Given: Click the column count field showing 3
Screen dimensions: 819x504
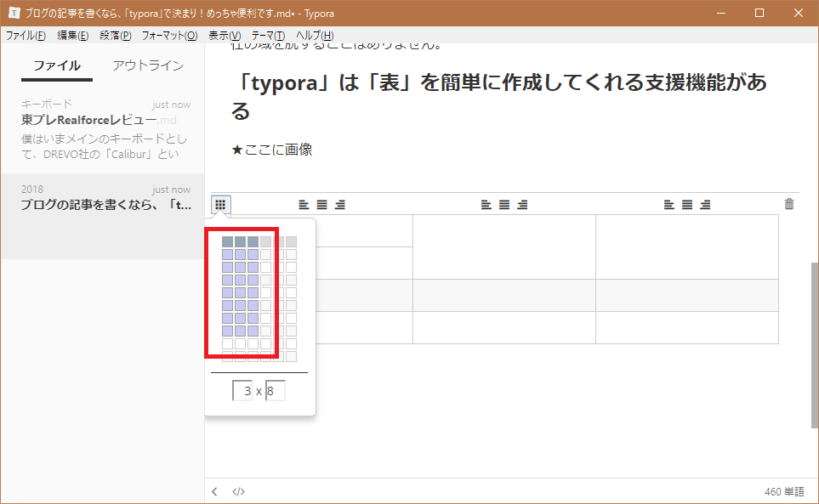Looking at the screenshot, I should point(242,391).
